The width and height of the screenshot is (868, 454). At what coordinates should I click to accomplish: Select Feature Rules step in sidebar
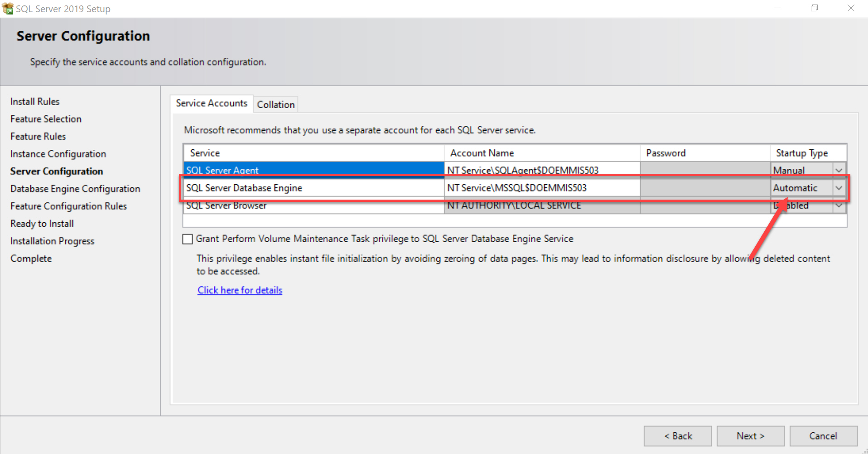[38, 136]
